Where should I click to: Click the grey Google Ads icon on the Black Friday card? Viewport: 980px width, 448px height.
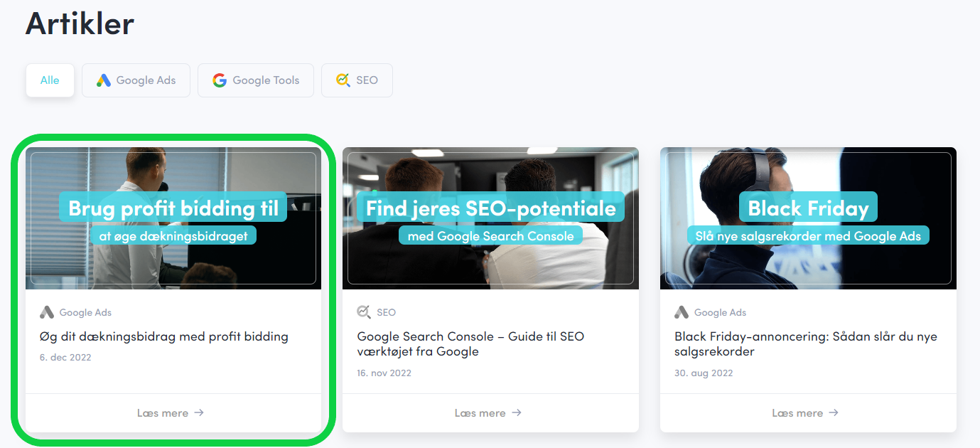[x=682, y=312]
